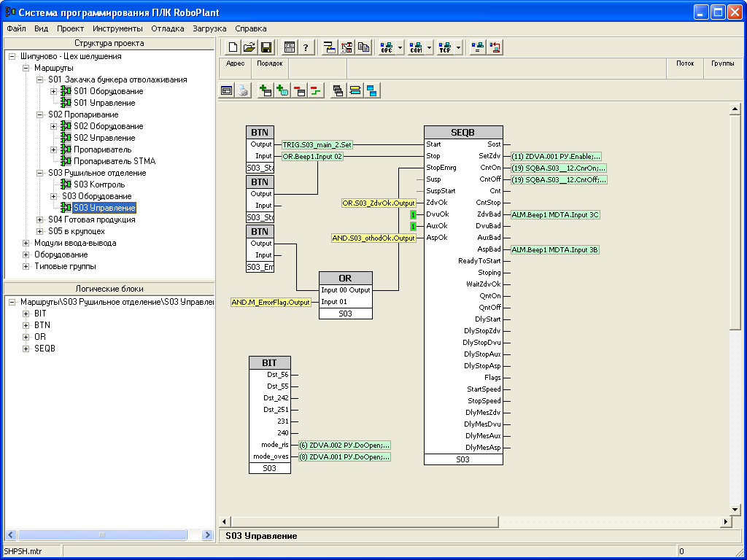Viewport: 747px width, 560px height.
Task: Expand the S04 Готовая продукция node
Action: 40,219
